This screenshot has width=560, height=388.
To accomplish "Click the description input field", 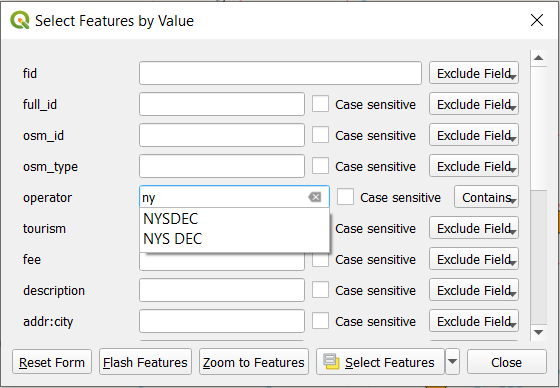I will pyautogui.click(x=222, y=290).
